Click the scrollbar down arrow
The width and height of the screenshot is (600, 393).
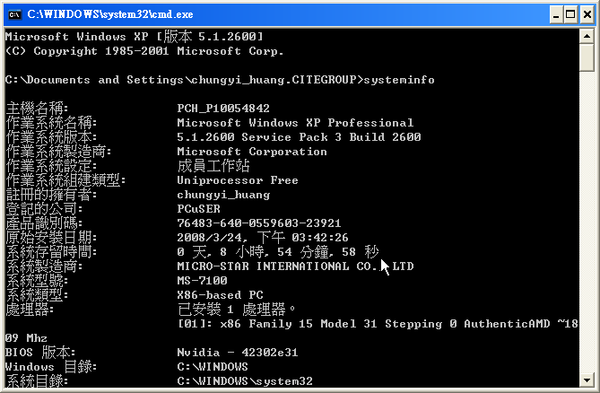coord(587,380)
